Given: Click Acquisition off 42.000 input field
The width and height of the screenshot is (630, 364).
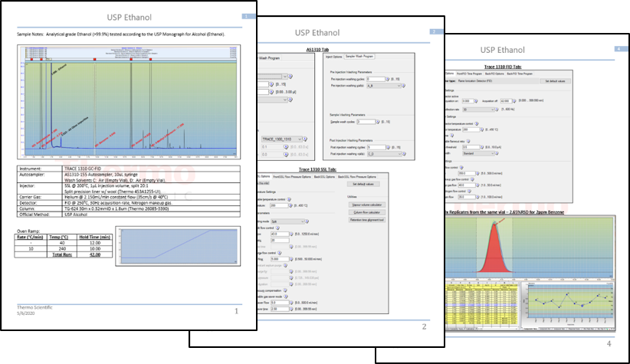Looking at the screenshot, I should tap(506, 101).
